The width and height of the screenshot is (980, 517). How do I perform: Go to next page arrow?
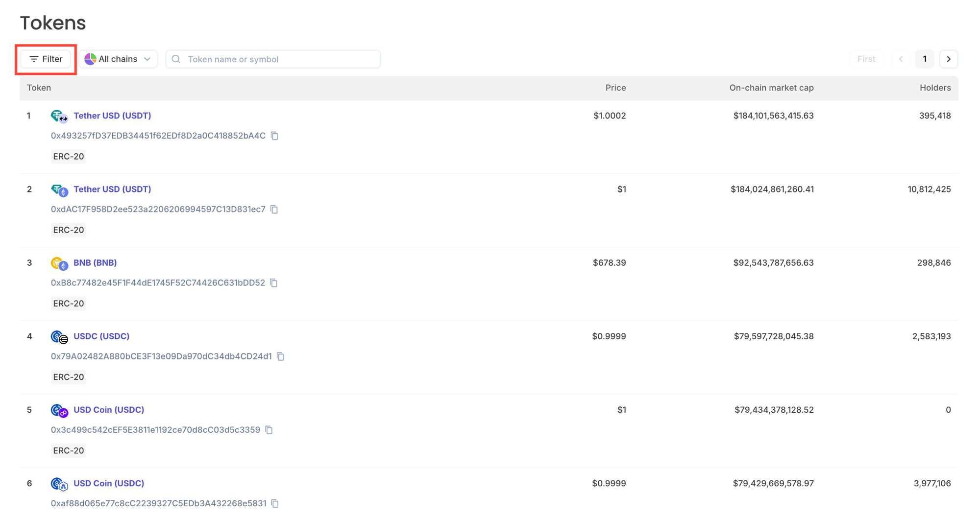coord(949,59)
